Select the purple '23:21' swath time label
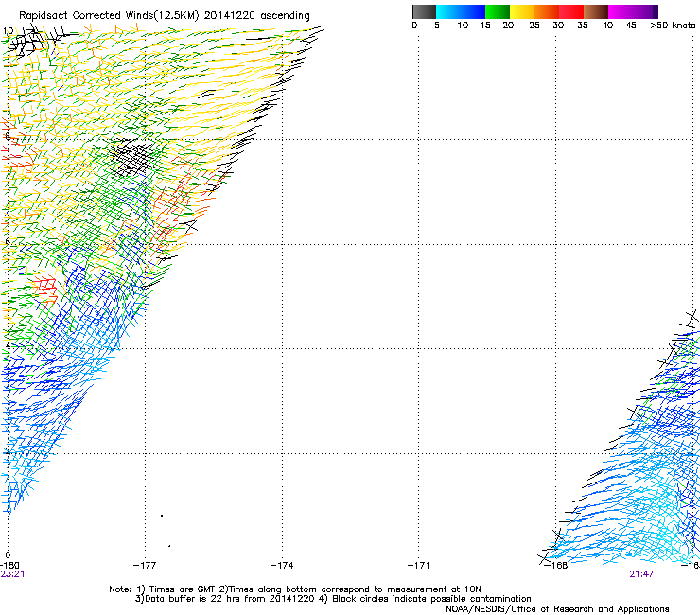The image size is (700, 615). coord(12,574)
